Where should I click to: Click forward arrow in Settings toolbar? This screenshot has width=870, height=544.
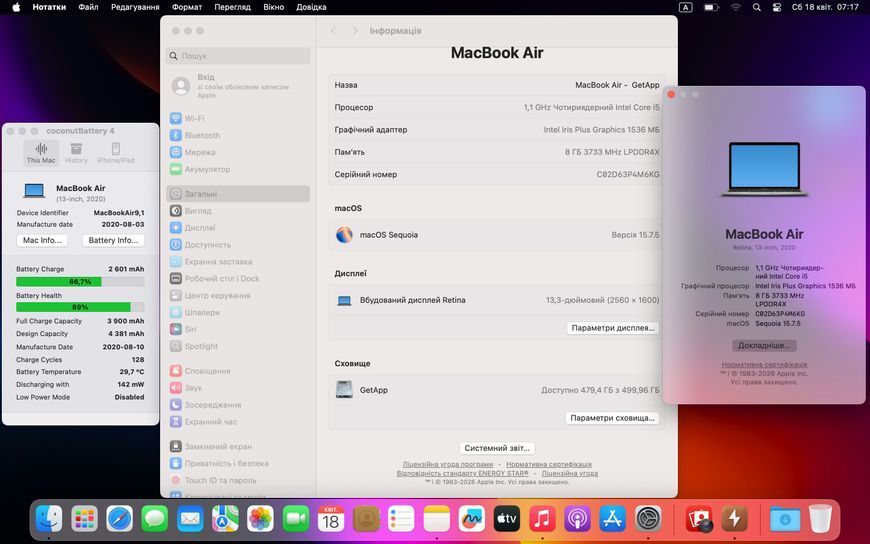[355, 31]
